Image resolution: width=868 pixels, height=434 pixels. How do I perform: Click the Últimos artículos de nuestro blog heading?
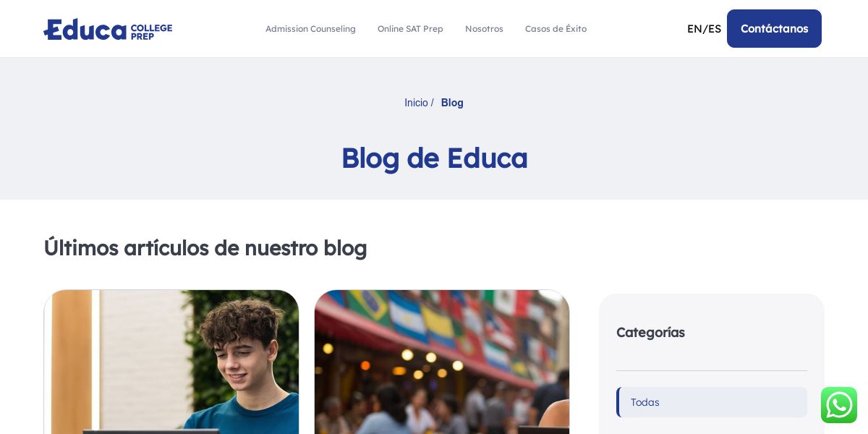[x=205, y=247]
